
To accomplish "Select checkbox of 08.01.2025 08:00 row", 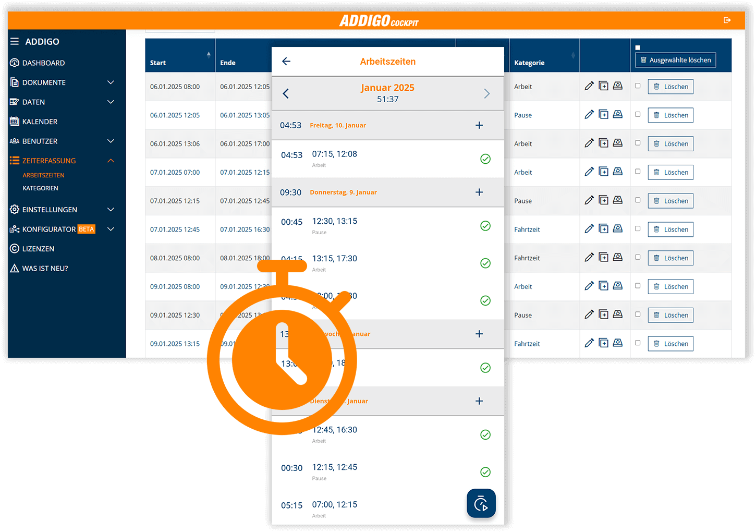I will 638,258.
